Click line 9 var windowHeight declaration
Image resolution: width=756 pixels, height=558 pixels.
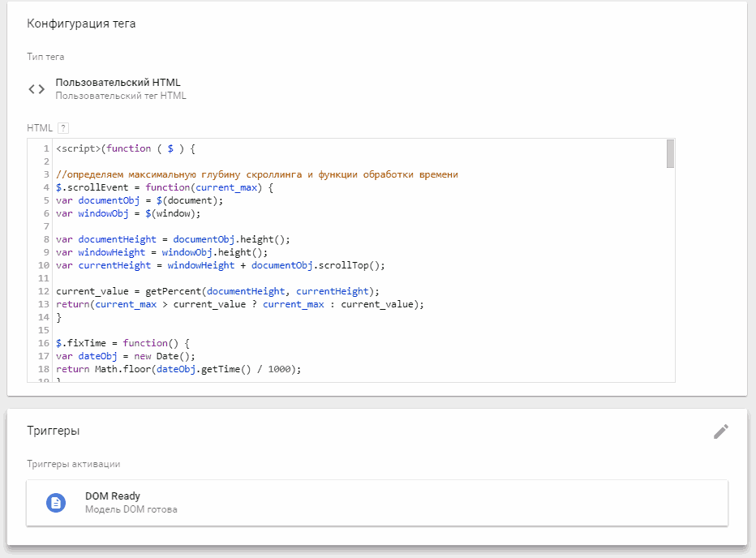tap(161, 253)
